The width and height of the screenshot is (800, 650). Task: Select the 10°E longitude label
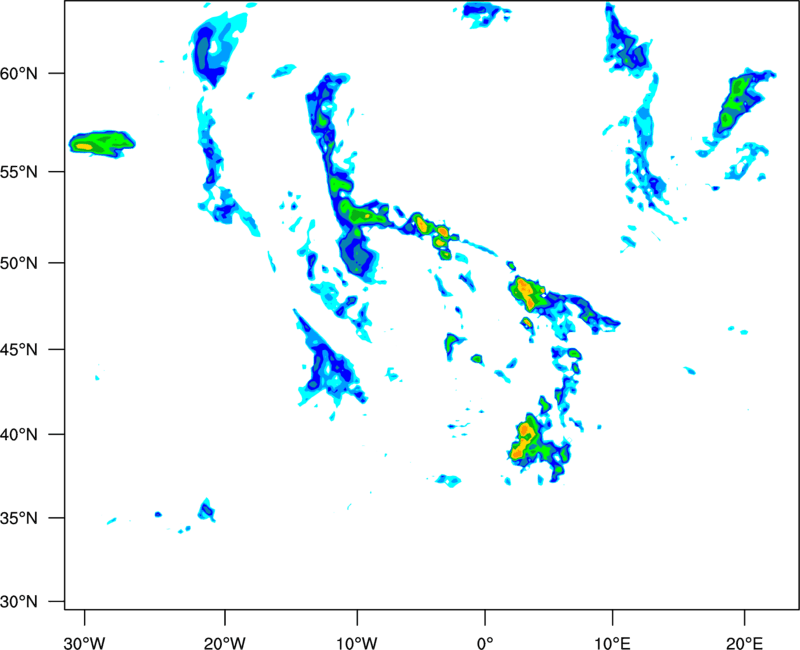[x=612, y=643]
